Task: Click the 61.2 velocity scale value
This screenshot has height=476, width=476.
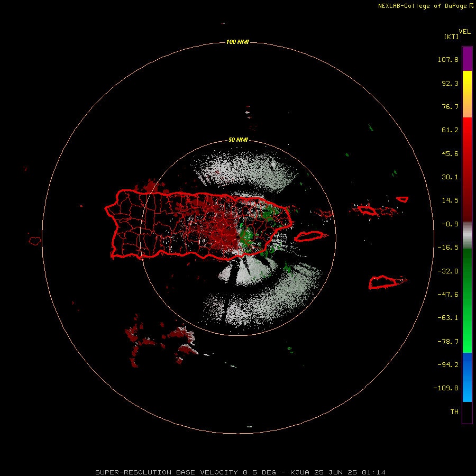Action: point(450,130)
